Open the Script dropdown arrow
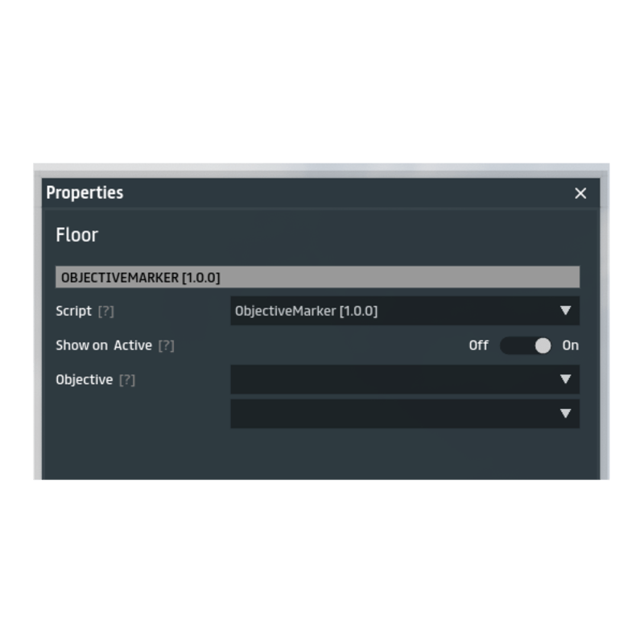Image resolution: width=644 pixels, height=644 pixels. [566, 311]
